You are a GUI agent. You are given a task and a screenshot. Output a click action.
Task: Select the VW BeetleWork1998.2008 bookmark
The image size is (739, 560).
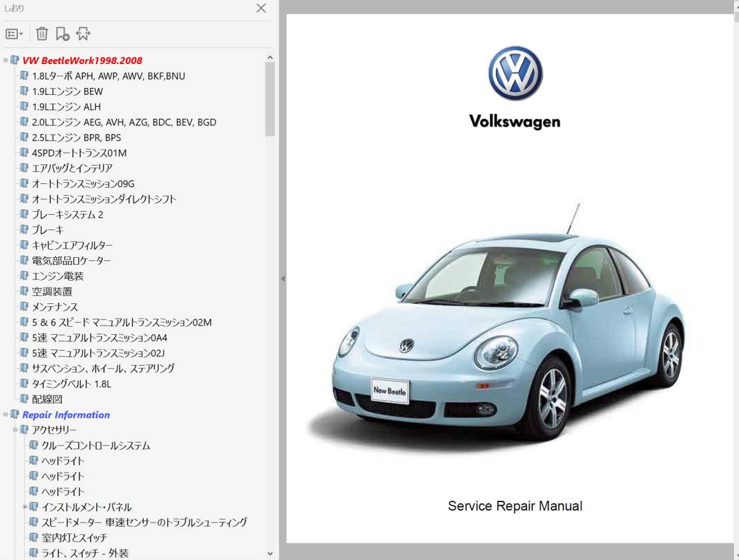(82, 60)
